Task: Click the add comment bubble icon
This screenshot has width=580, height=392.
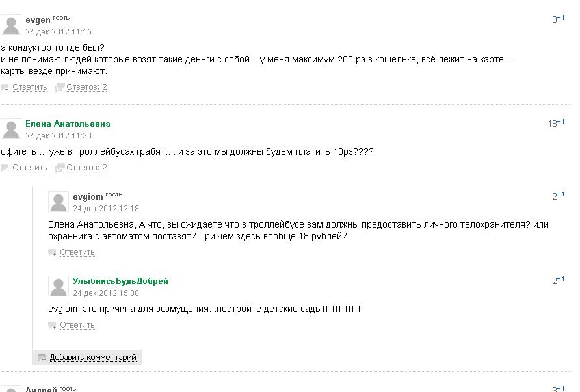Action: pyautogui.click(x=42, y=358)
